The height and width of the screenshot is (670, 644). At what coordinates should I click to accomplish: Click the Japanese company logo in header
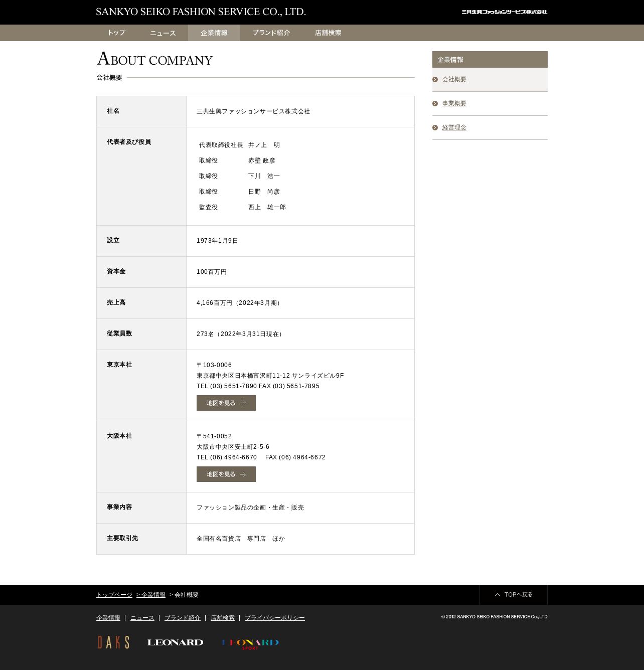coord(504,12)
